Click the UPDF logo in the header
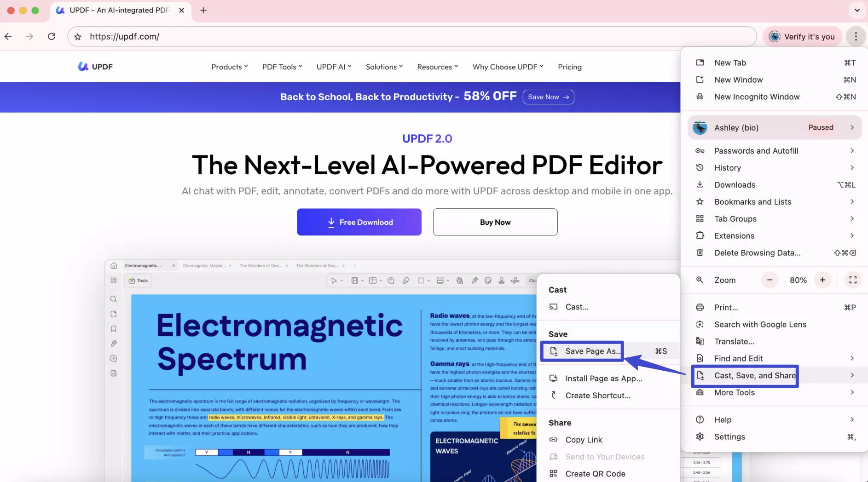The width and height of the screenshot is (868, 482). 95,67
